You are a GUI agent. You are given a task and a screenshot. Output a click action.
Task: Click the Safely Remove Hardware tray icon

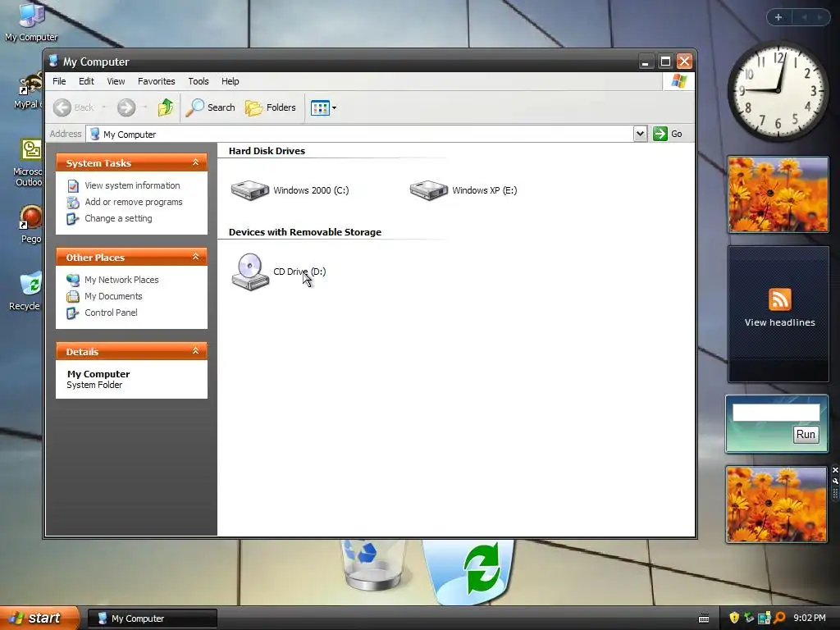(x=749, y=618)
